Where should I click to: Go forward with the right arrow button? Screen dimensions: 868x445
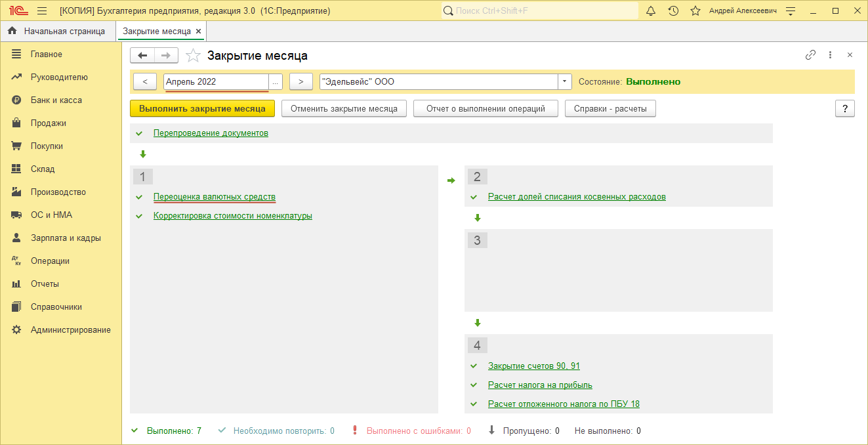coord(166,56)
